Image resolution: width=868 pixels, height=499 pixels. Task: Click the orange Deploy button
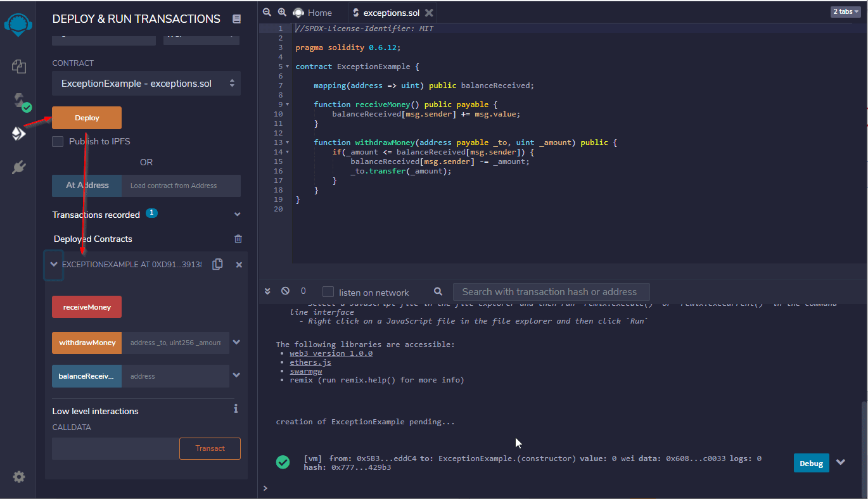(x=87, y=118)
